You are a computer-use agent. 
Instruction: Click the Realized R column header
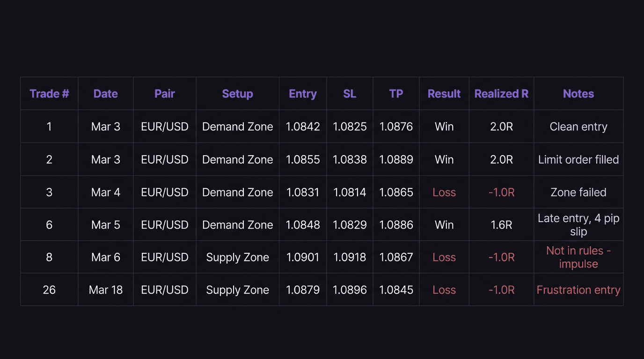click(x=501, y=93)
